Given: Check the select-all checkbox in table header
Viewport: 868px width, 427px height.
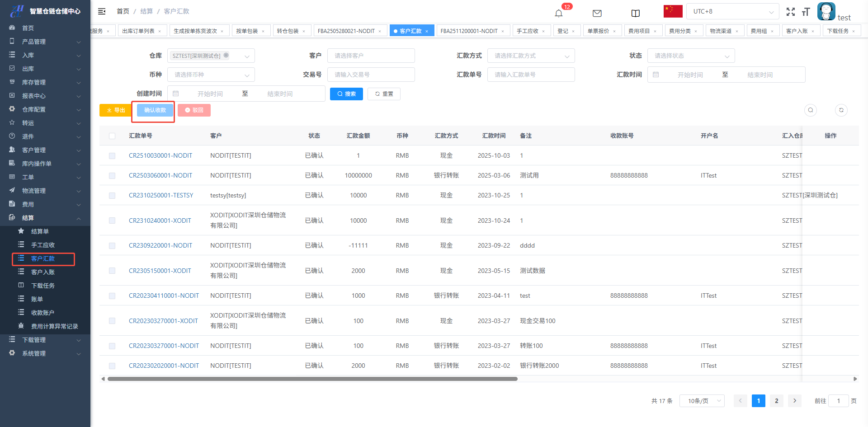Looking at the screenshot, I should pyautogui.click(x=112, y=136).
